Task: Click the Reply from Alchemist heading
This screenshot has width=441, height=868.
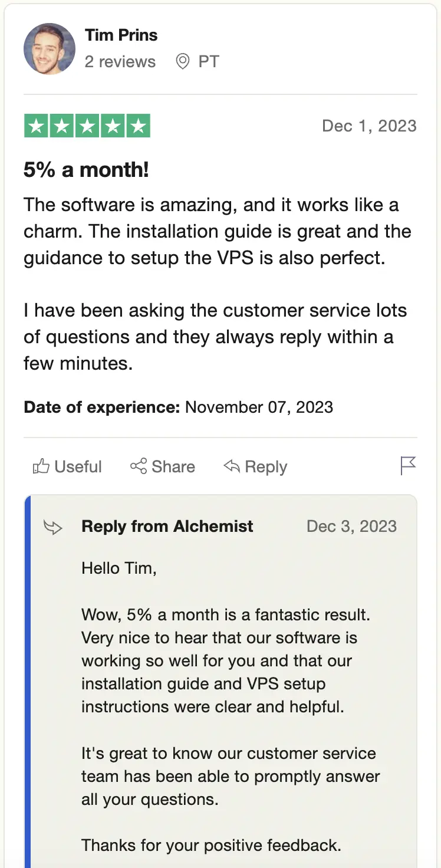Action: (167, 527)
